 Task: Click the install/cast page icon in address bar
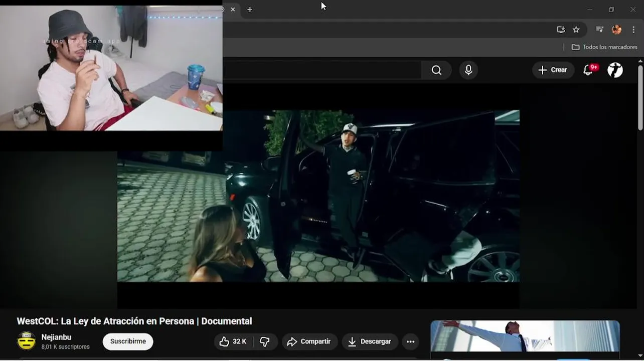[561, 30]
